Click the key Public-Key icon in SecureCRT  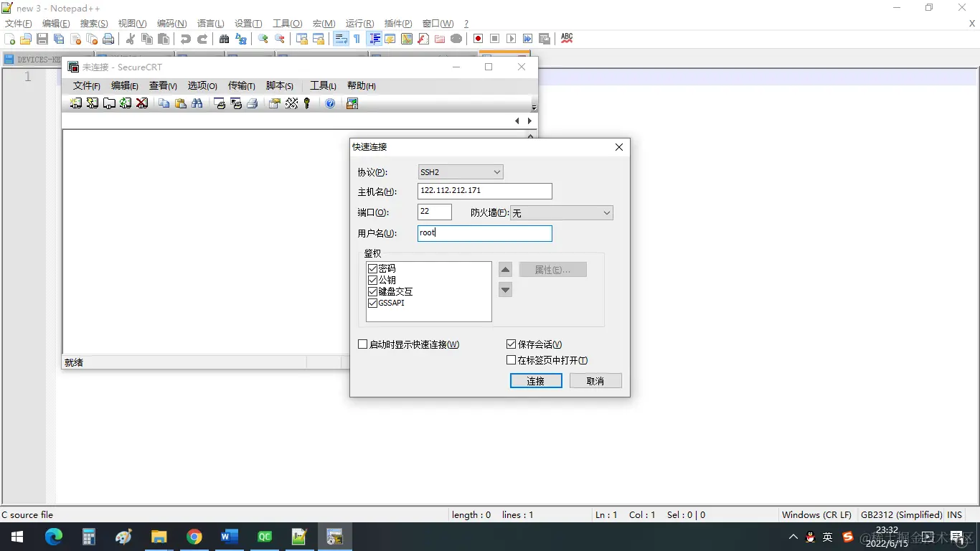307,103
